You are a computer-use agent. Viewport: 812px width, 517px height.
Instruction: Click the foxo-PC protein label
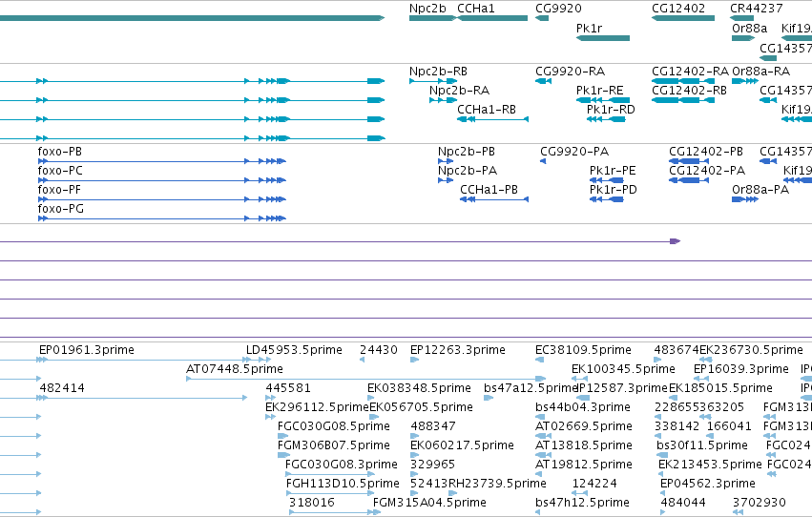60,171
